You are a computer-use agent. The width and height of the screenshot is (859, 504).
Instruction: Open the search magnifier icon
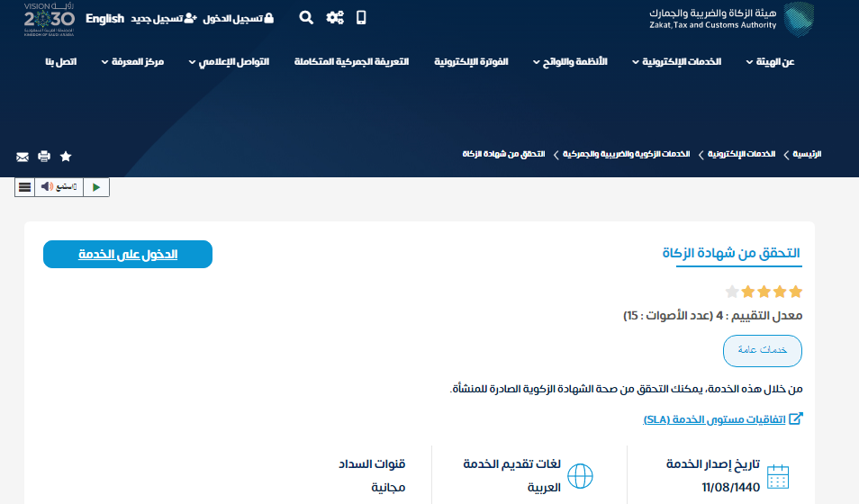pos(306,17)
